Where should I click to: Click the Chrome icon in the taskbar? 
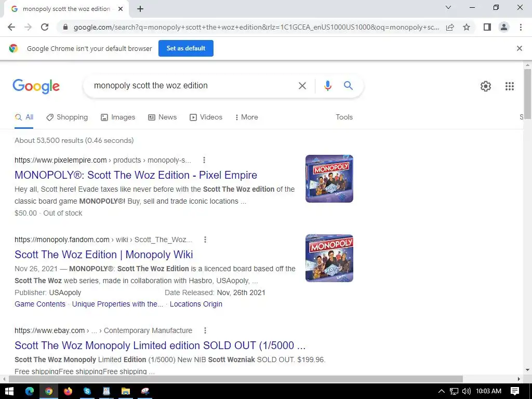click(x=49, y=391)
